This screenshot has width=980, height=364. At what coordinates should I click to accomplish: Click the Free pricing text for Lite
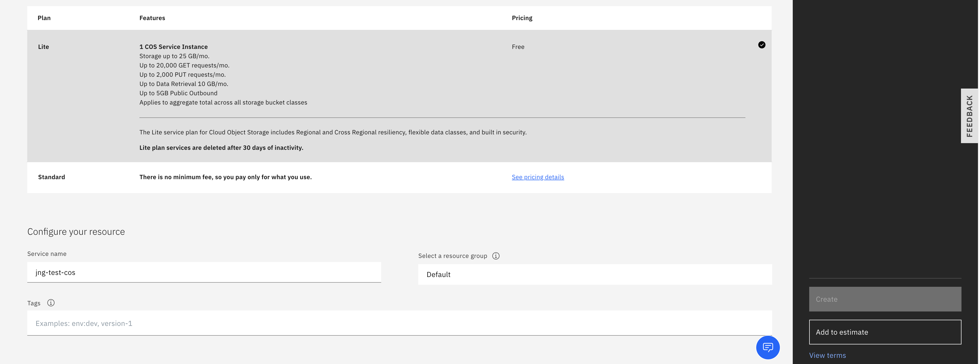point(518,47)
